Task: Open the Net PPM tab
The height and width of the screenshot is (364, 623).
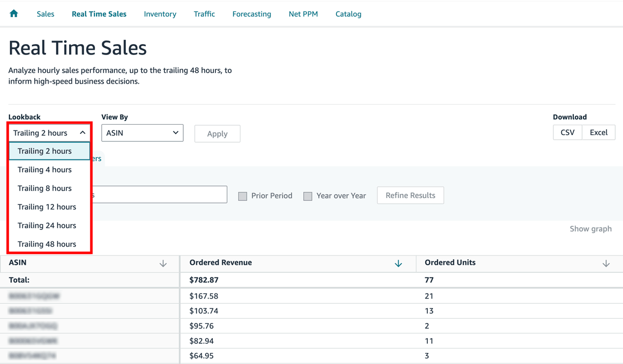Action: (303, 14)
